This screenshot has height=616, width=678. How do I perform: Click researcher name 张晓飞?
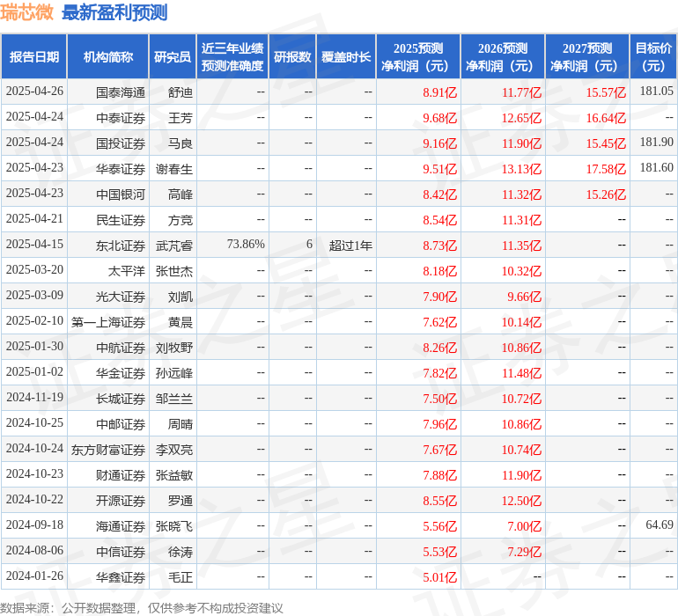[174, 526]
